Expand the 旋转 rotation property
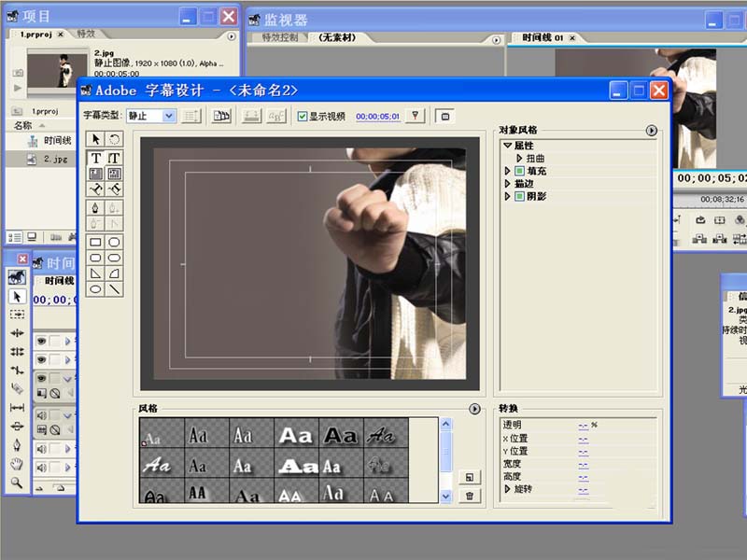 (507, 488)
